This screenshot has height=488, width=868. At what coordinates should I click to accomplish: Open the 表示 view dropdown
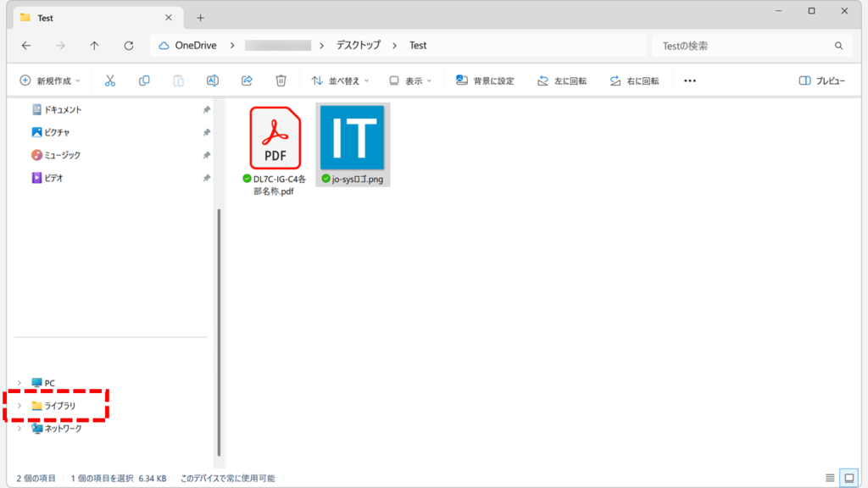pos(410,80)
